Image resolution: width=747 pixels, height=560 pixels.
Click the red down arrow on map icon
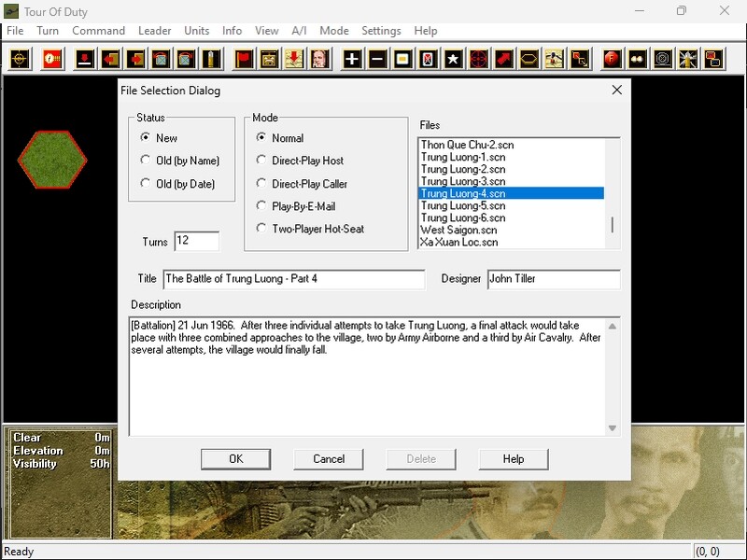294,60
